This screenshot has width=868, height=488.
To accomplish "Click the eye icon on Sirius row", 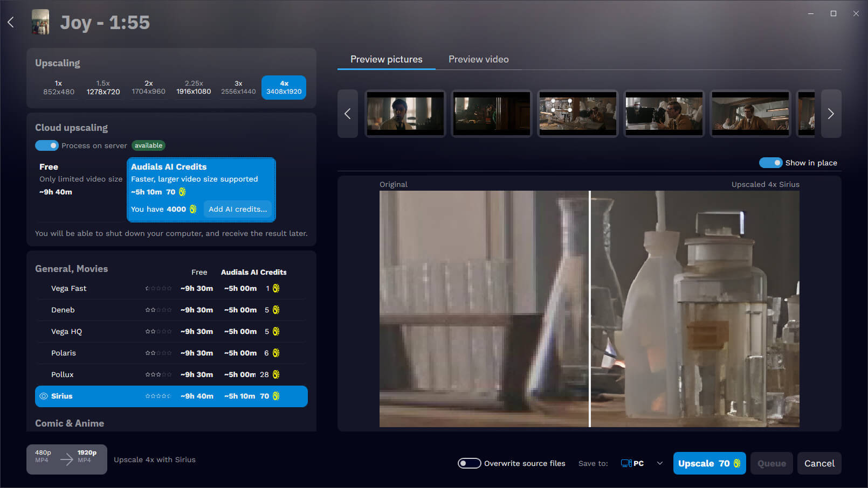I will click(44, 396).
